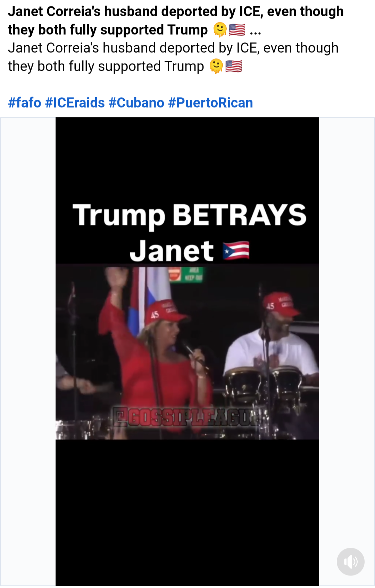Open the #PuertoRican hashtag link

210,103
